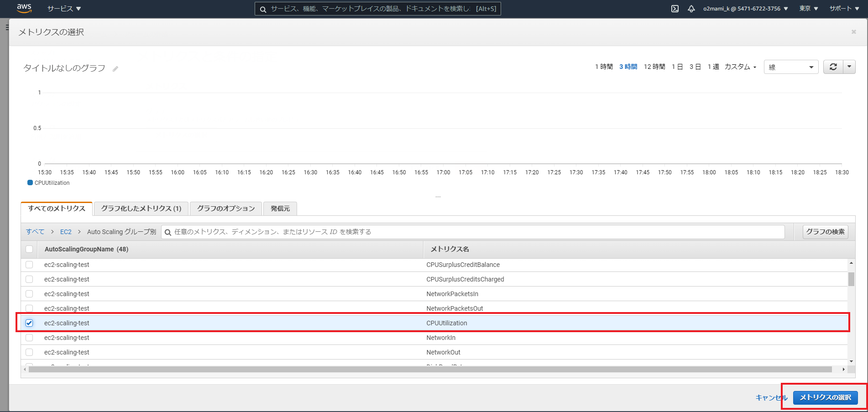868x412 pixels.
Task: Refresh the graph with the reload icon
Action: click(833, 67)
